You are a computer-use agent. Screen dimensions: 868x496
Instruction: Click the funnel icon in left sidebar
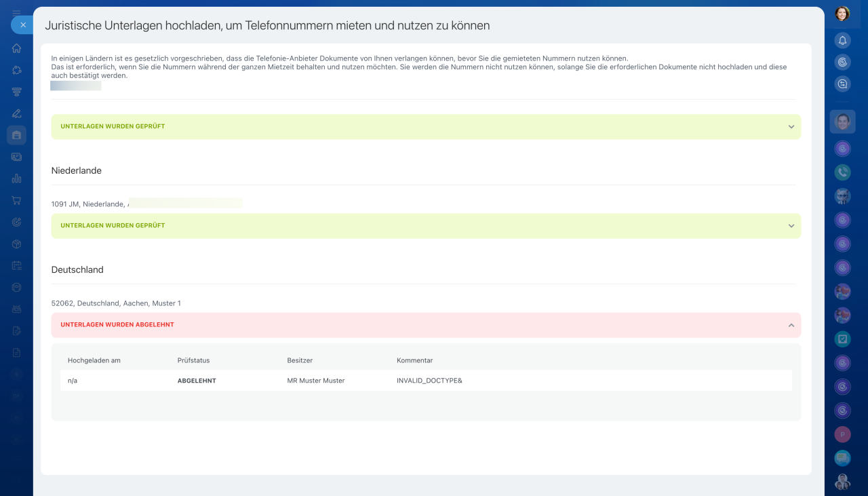16,92
